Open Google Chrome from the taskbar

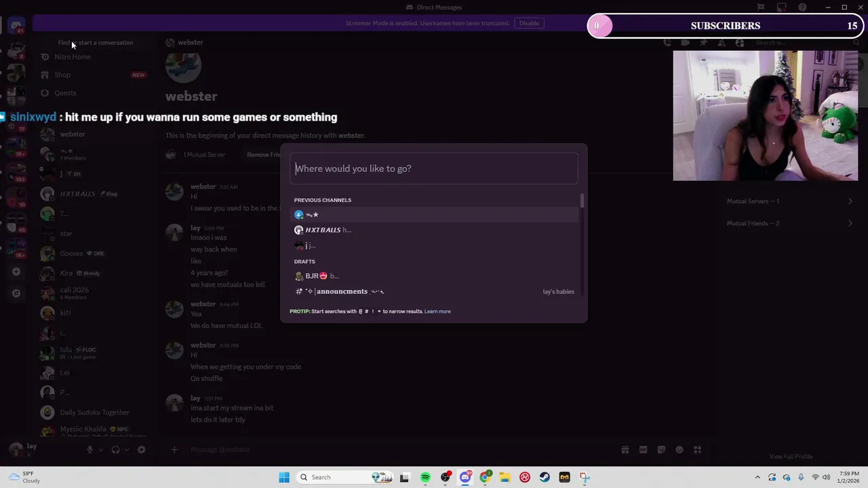(x=485, y=477)
